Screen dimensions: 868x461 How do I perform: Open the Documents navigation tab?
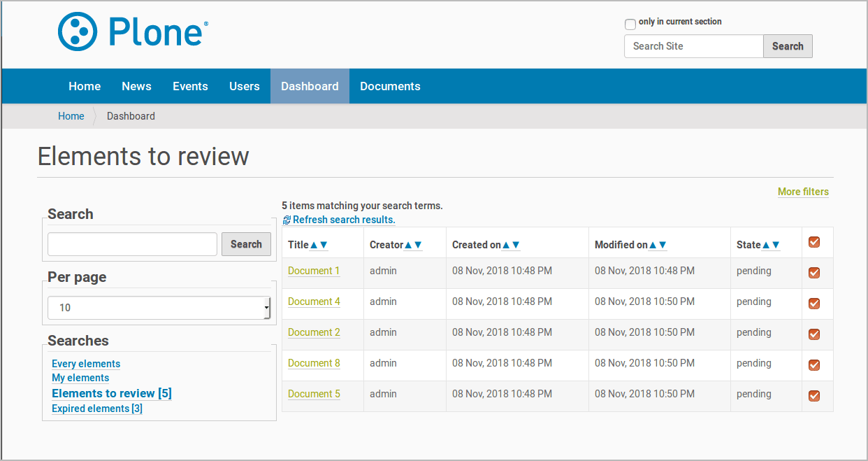click(390, 86)
